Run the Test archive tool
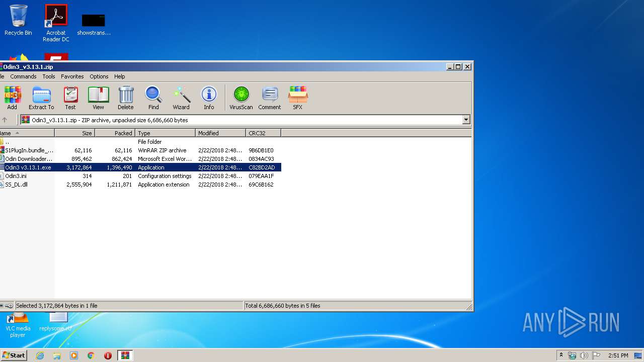 [x=70, y=98]
